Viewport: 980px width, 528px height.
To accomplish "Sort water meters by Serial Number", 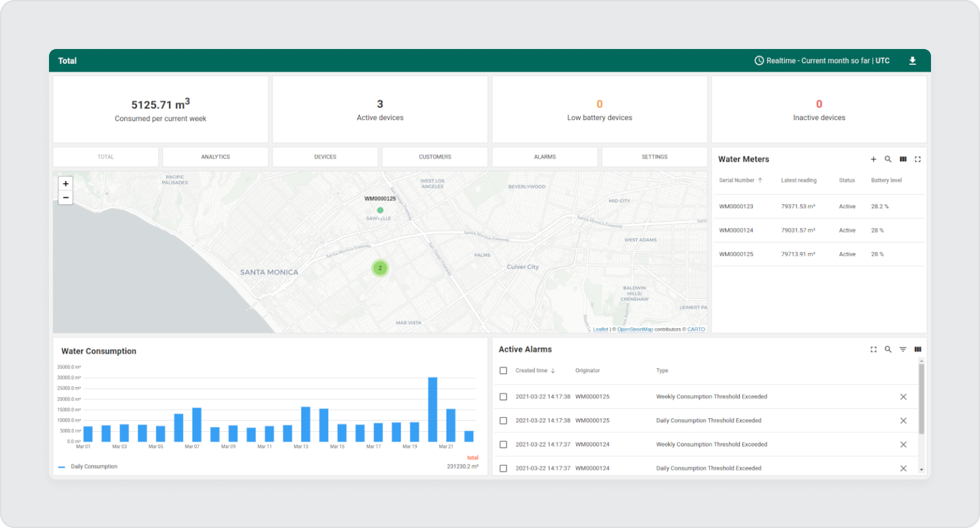I will [x=737, y=181].
